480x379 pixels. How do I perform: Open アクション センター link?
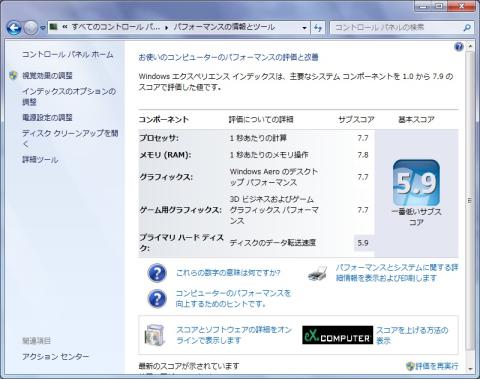coord(56,357)
